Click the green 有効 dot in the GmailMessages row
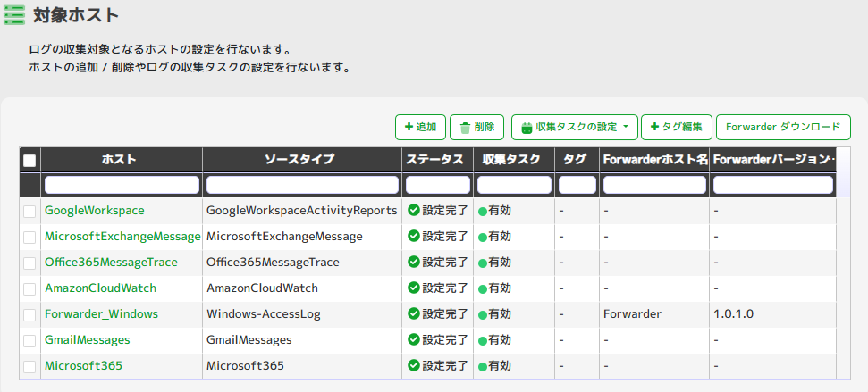 click(482, 340)
